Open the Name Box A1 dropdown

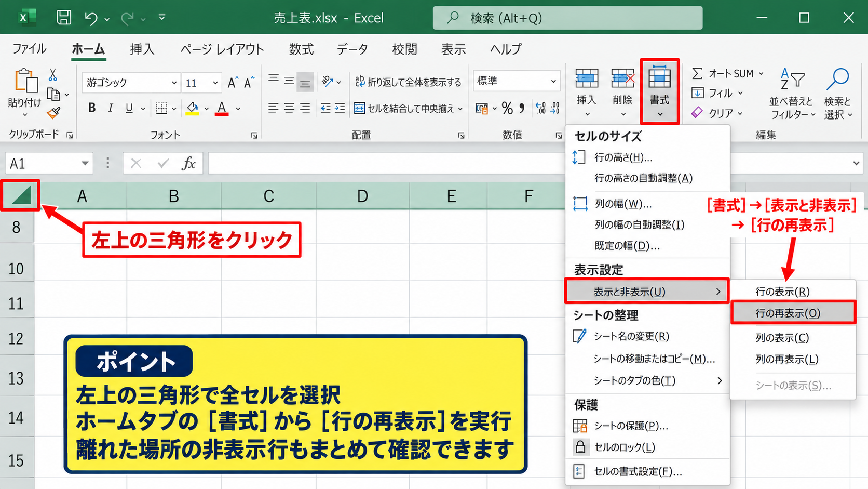click(x=85, y=164)
